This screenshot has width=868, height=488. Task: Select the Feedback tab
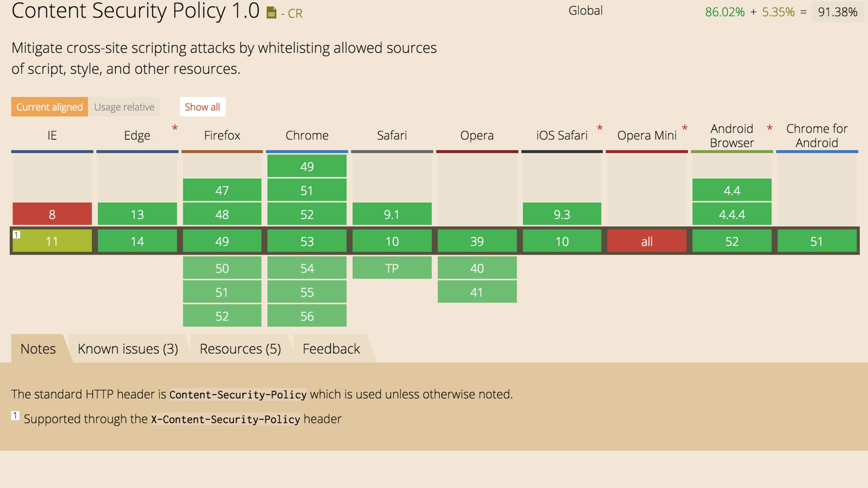(x=331, y=349)
